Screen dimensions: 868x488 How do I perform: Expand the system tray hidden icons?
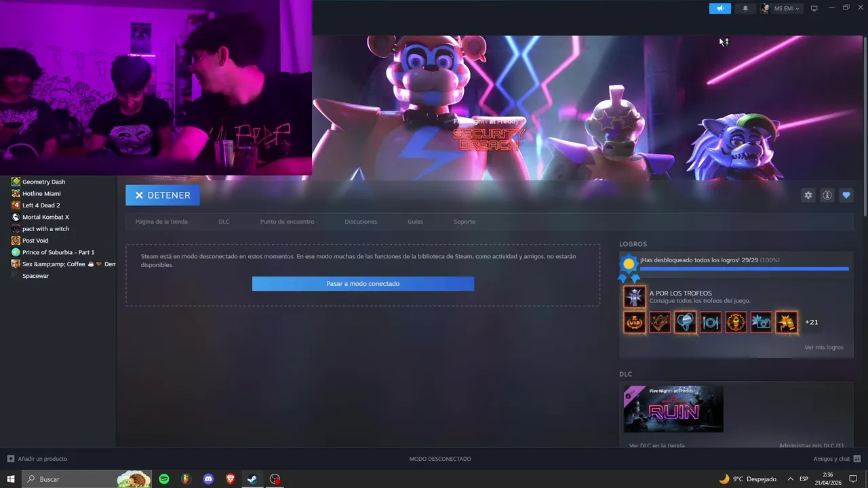(x=790, y=479)
